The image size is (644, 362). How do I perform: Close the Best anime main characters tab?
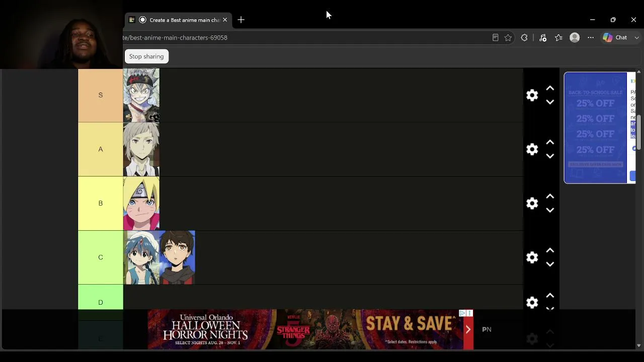click(x=225, y=20)
